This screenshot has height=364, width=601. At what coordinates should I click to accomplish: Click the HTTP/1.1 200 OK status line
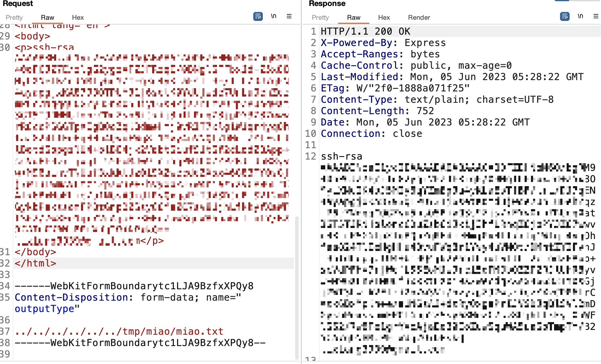click(x=365, y=31)
